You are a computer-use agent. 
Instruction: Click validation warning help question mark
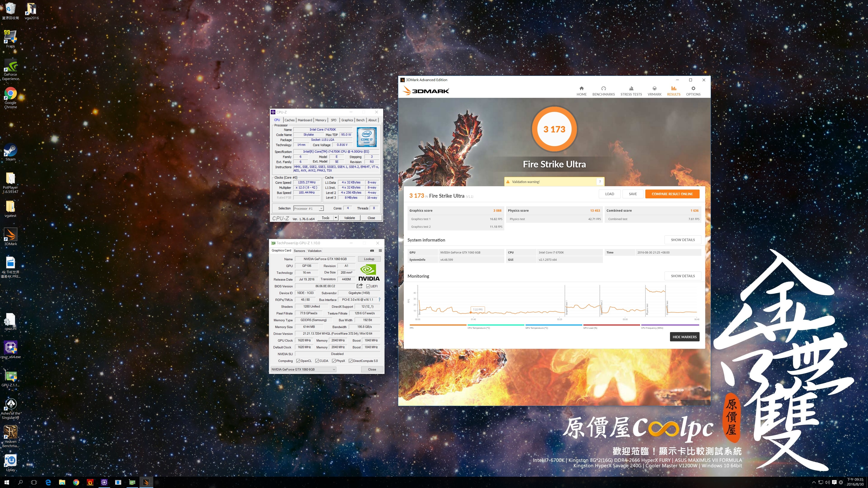click(600, 181)
